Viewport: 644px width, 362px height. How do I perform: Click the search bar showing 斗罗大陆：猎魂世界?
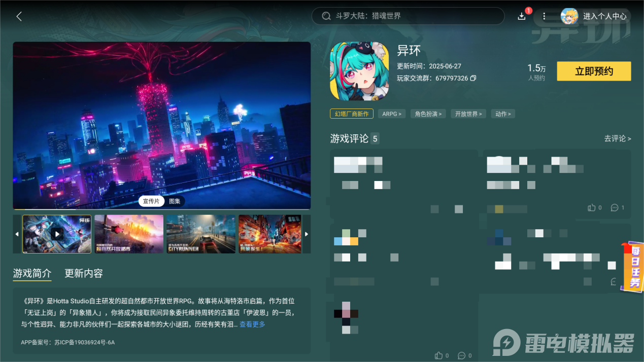coord(408,16)
